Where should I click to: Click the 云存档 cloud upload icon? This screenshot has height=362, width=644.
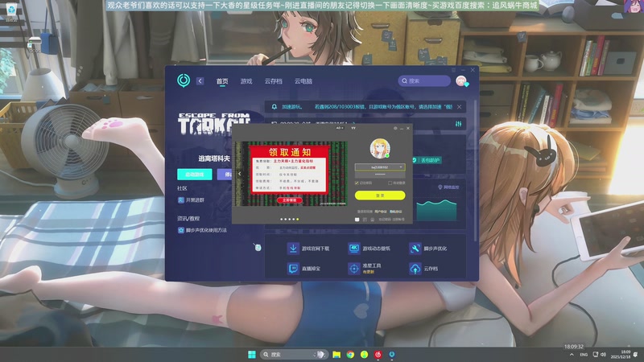[x=415, y=269]
